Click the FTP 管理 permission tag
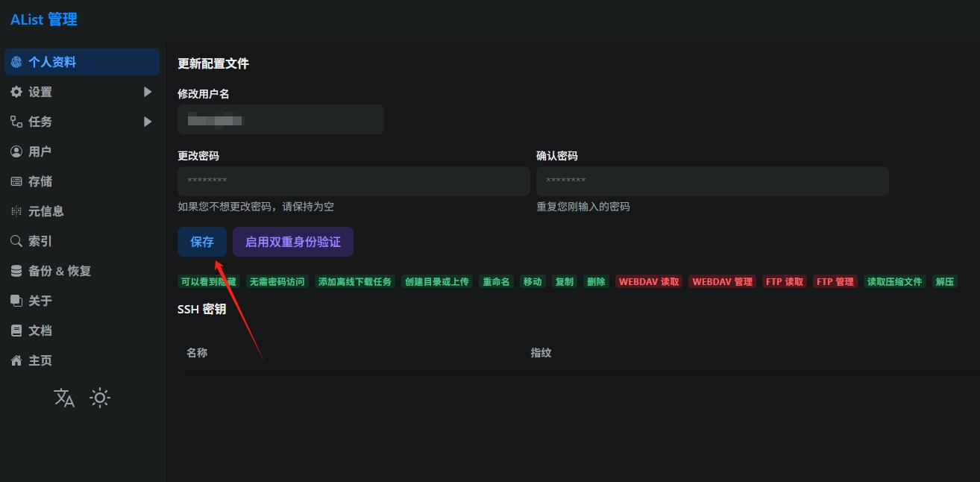This screenshot has height=482, width=980. click(835, 282)
